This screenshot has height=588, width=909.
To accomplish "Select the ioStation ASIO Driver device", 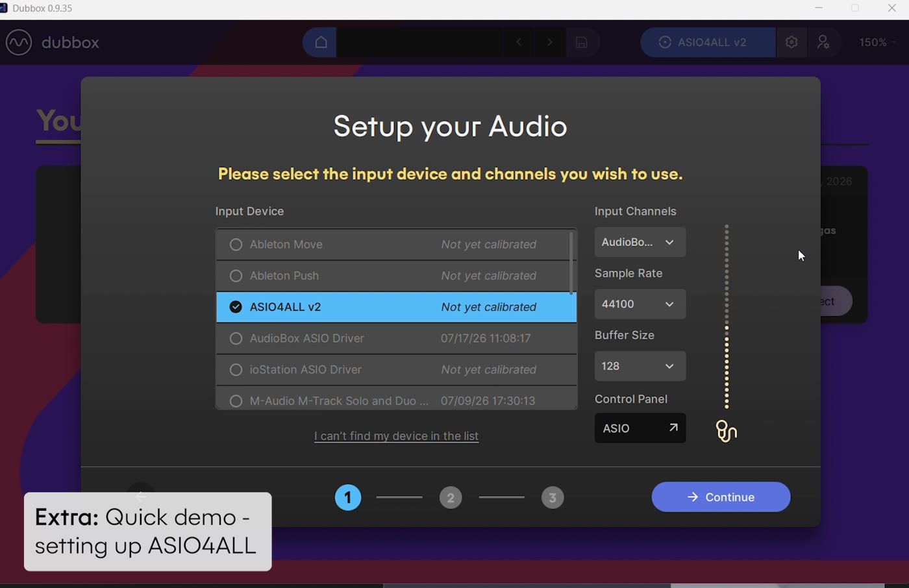I will [396, 369].
